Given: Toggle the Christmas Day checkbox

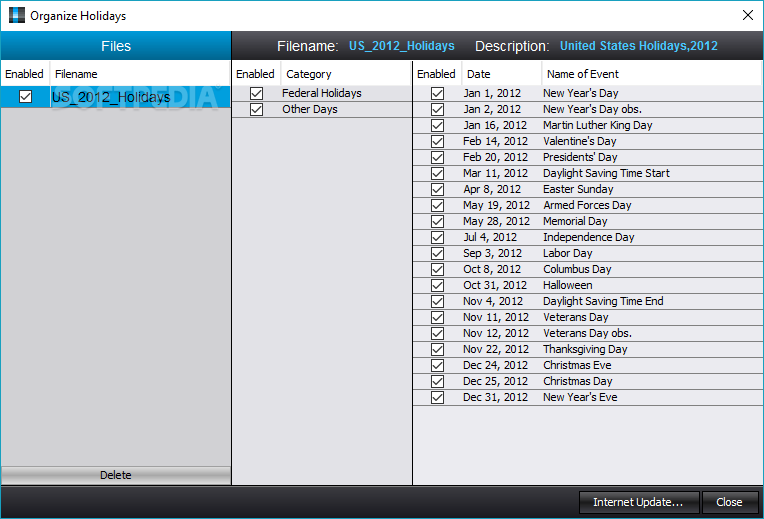Looking at the screenshot, I should 438,381.
